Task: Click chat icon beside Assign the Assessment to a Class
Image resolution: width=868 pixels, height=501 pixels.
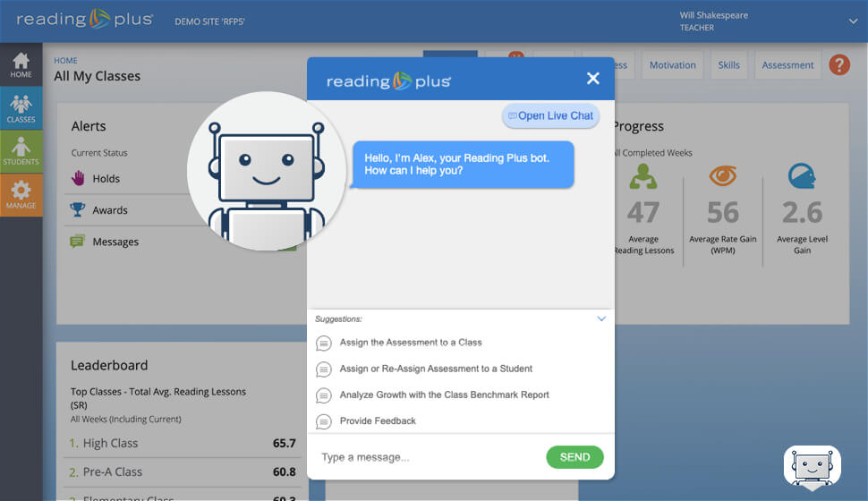Action: pyautogui.click(x=324, y=344)
